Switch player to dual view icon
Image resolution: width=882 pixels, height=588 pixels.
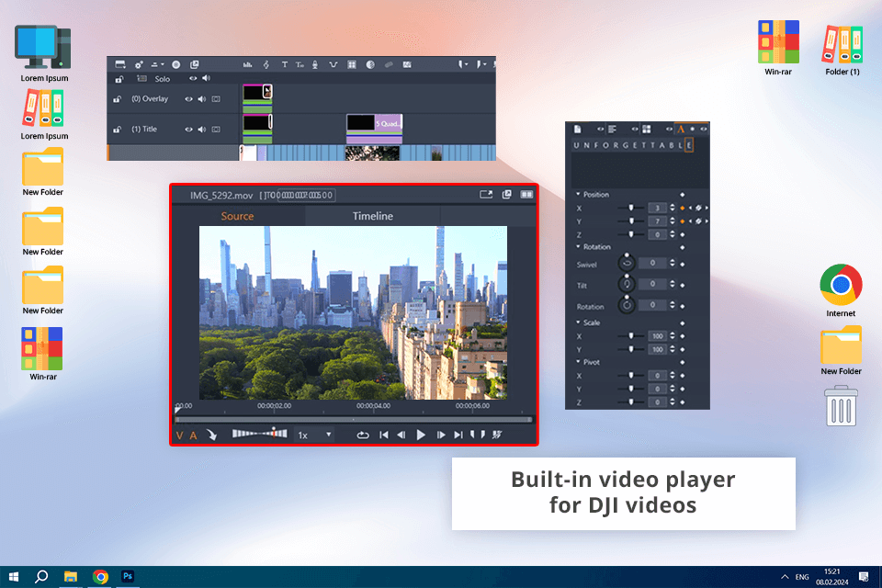coord(526,194)
